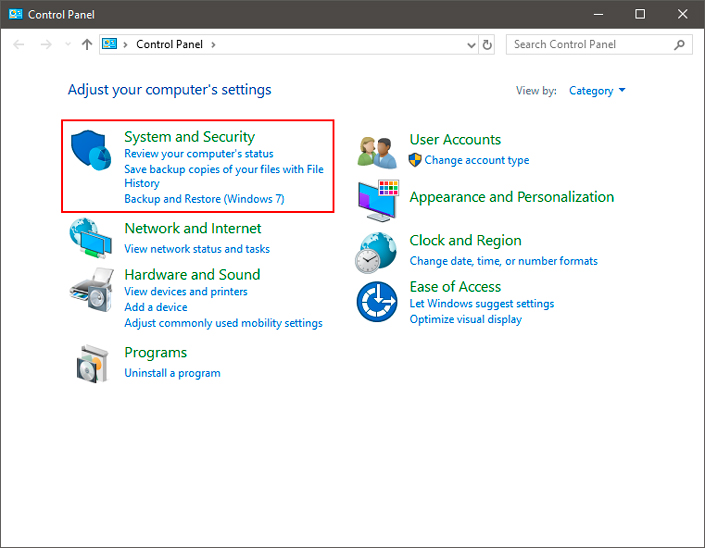705x548 pixels.
Task: Click the System and Security shield icon
Action: pyautogui.click(x=91, y=150)
